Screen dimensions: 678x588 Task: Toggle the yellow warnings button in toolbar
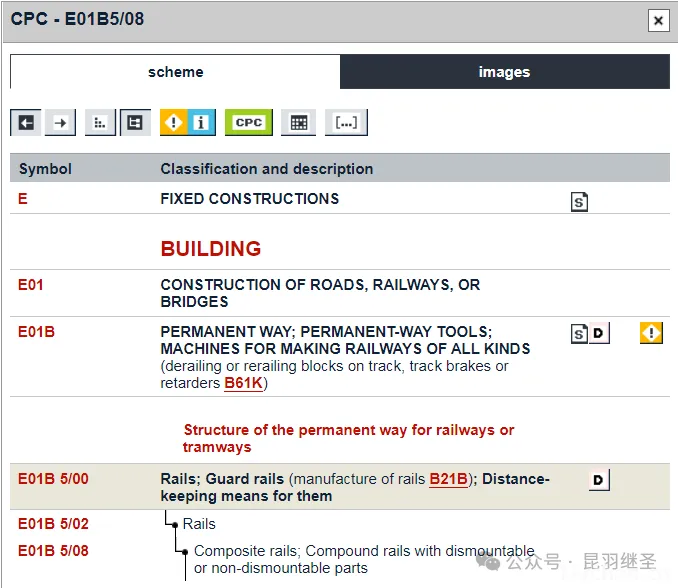pyautogui.click(x=174, y=122)
